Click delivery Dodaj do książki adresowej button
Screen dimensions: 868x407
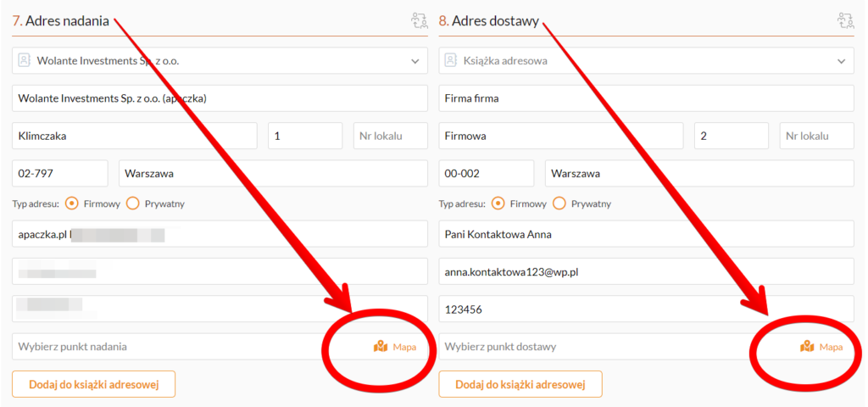(520, 384)
